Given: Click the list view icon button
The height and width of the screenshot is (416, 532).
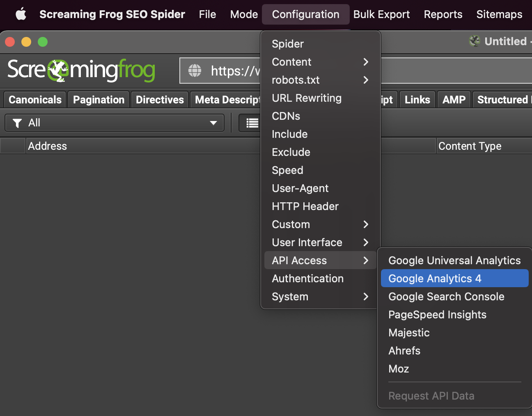Looking at the screenshot, I should pos(252,123).
